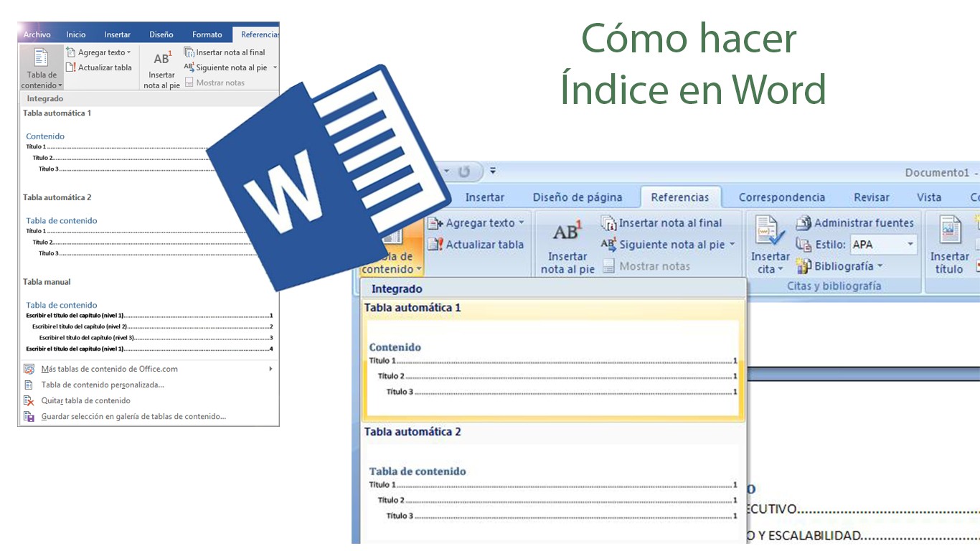Switch to Insertar tab in the smaller Word window
The width and height of the screenshot is (980, 551).
(x=118, y=34)
